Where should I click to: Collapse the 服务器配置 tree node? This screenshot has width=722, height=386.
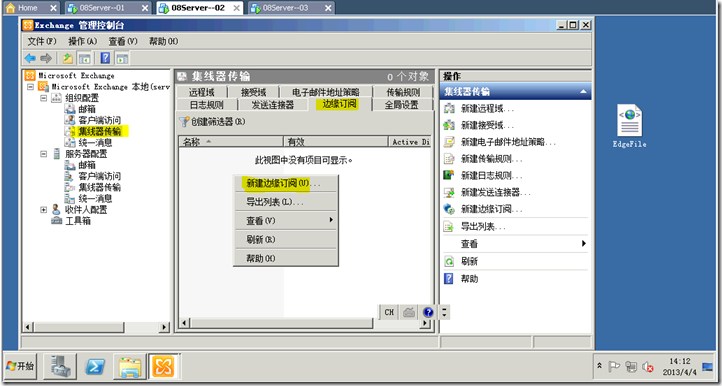pos(43,153)
